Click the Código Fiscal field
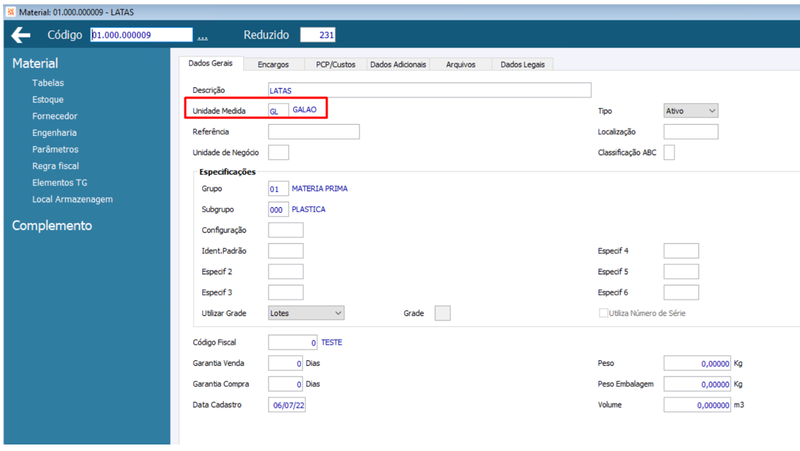 coord(292,342)
